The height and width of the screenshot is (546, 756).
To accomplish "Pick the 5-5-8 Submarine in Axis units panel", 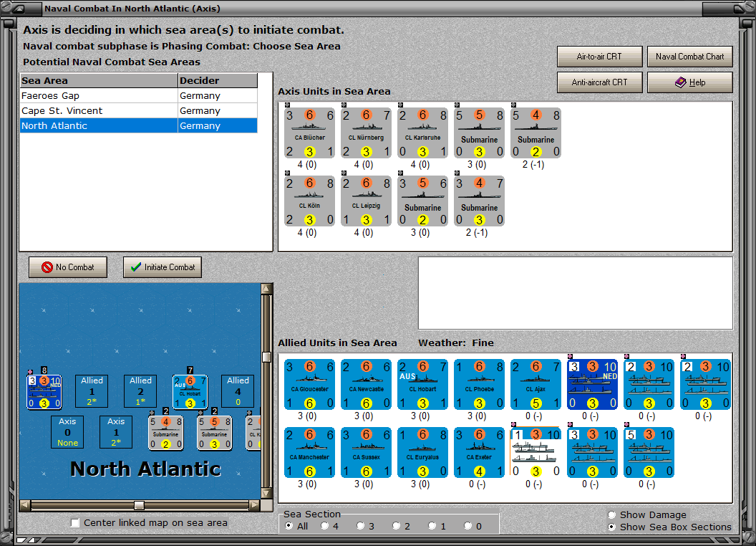I will click(x=479, y=133).
